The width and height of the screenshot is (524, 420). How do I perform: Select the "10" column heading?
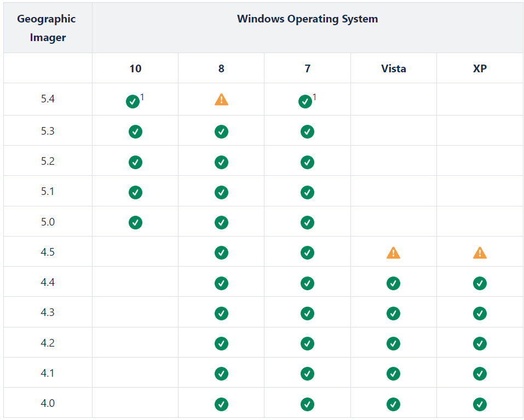pyautogui.click(x=135, y=68)
